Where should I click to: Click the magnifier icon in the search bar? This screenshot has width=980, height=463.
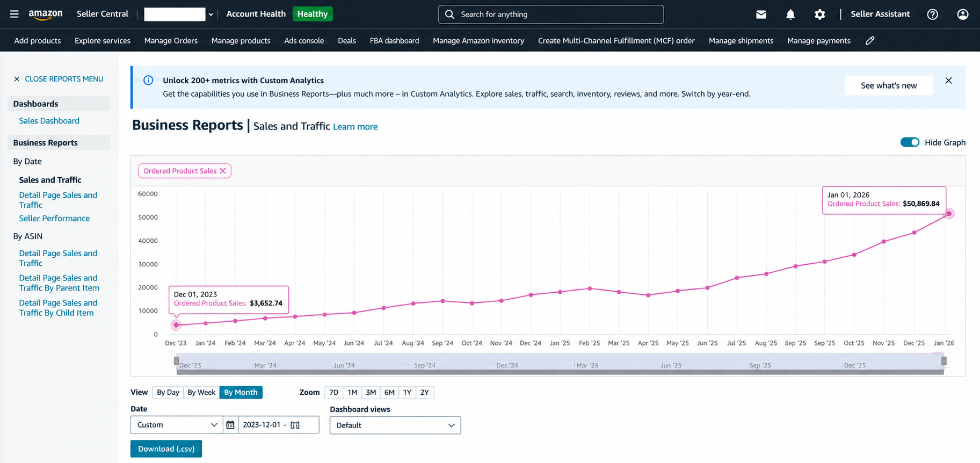pos(450,15)
